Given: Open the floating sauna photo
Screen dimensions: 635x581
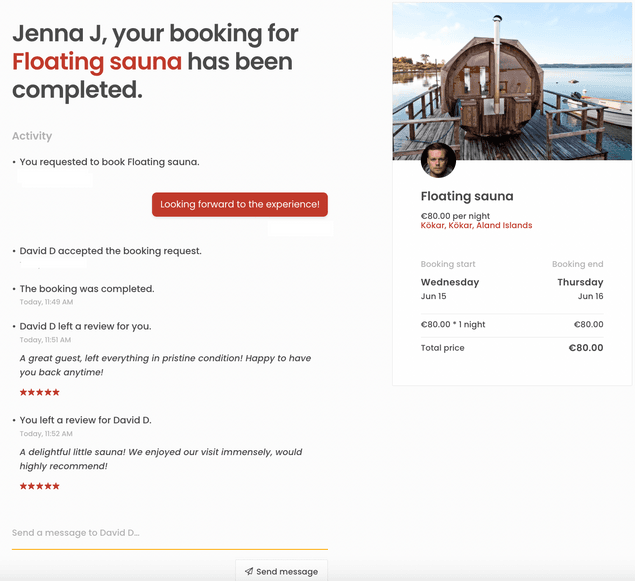Looking at the screenshot, I should 512,75.
